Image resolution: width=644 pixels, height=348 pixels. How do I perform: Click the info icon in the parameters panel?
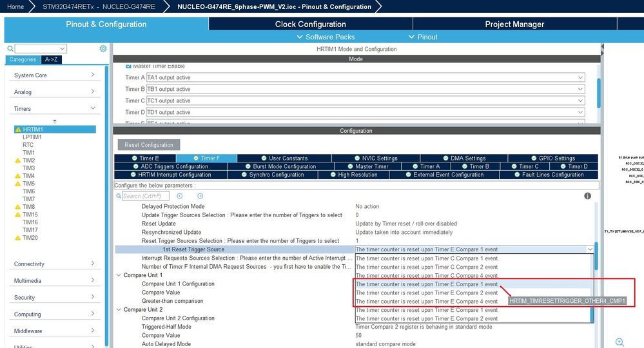click(588, 196)
